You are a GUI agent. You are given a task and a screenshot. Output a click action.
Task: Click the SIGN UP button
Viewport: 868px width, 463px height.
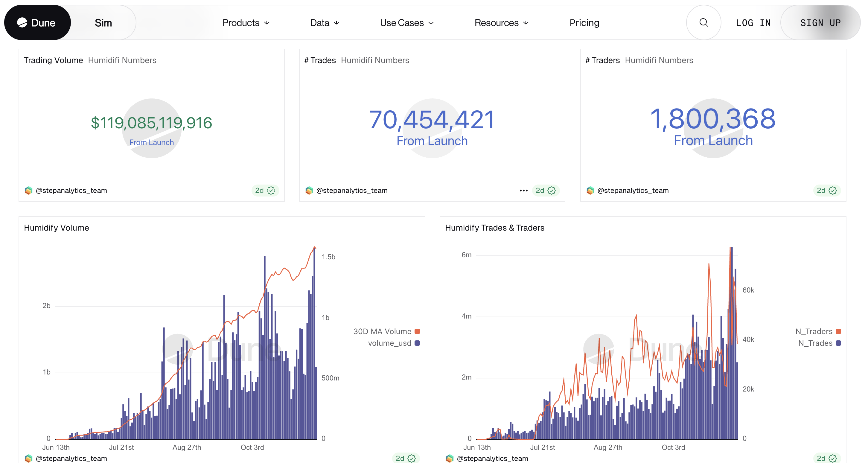coord(820,22)
